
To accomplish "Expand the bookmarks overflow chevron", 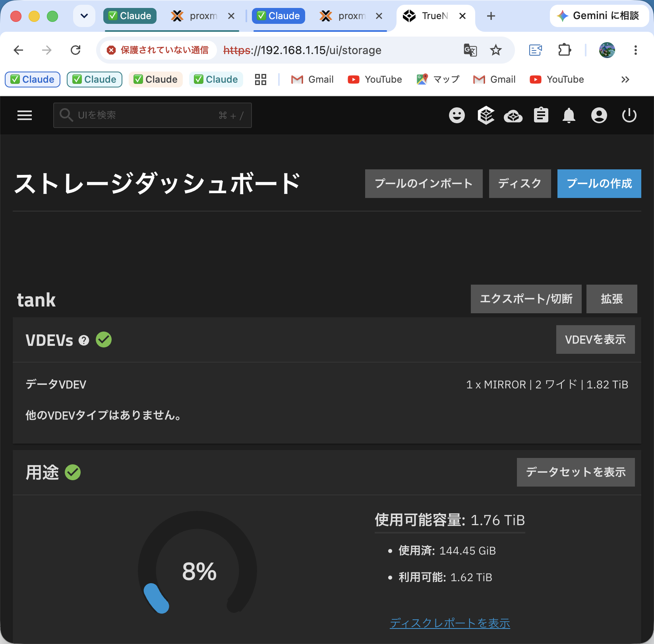I will pos(625,80).
